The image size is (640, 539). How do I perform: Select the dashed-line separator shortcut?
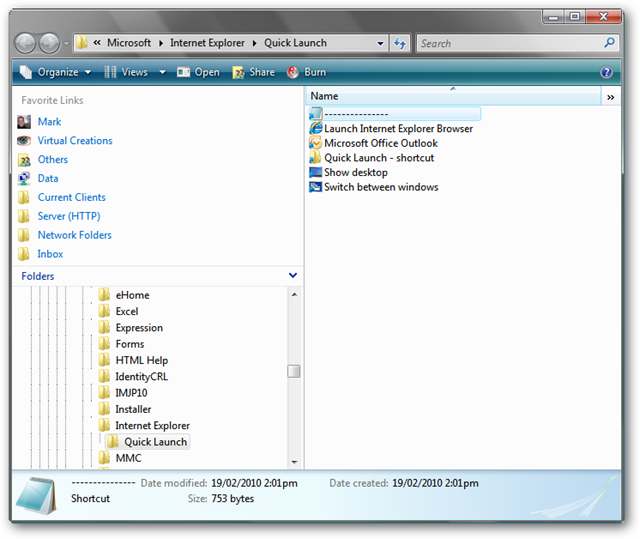[x=395, y=114]
